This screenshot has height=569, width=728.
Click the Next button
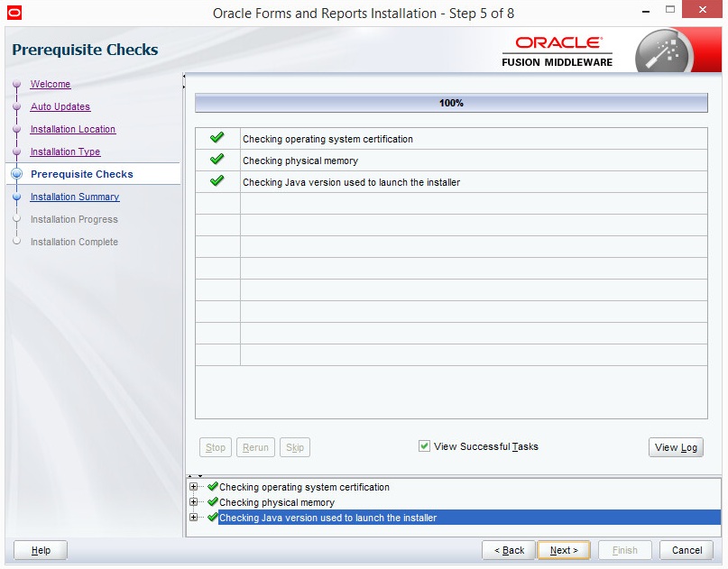pos(564,550)
